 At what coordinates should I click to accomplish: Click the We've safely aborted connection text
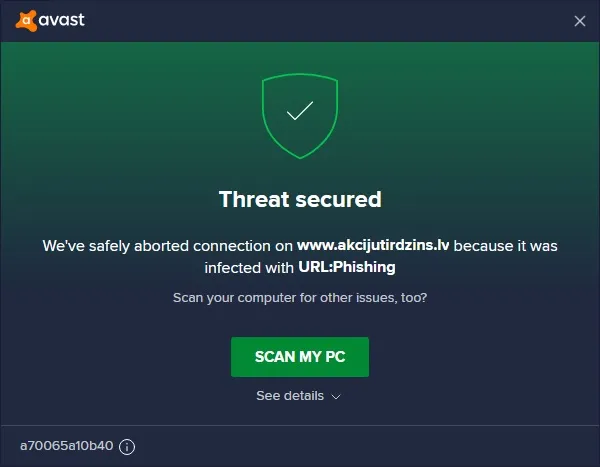tap(168, 246)
